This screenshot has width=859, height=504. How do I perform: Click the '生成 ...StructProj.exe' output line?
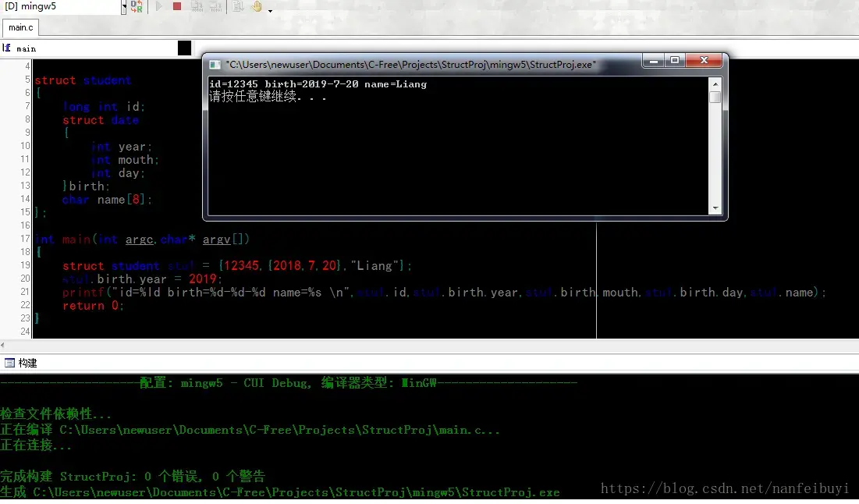[280, 492]
